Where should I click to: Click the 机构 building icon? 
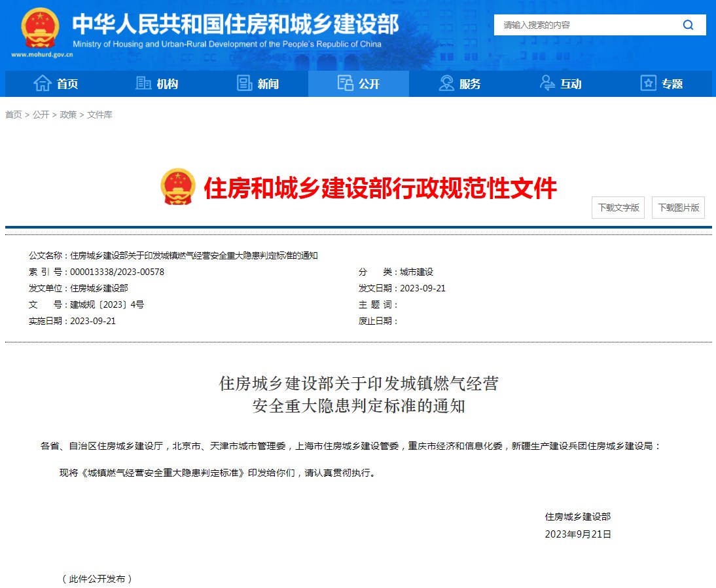click(143, 83)
